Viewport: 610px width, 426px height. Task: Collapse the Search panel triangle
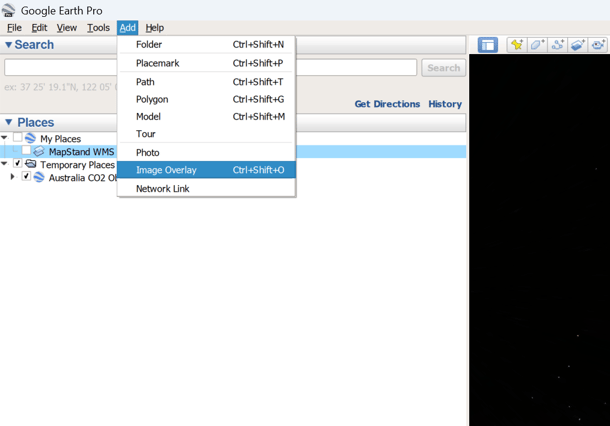[8, 45]
